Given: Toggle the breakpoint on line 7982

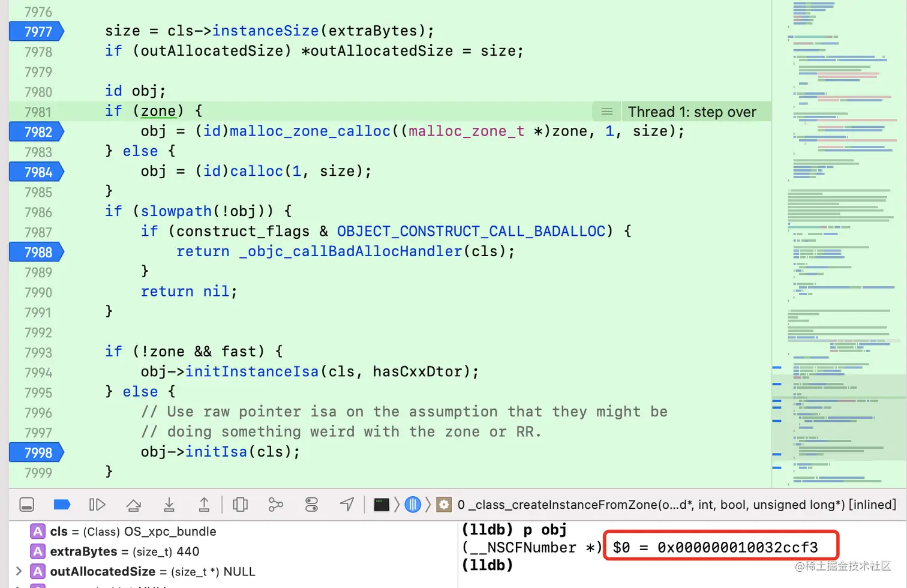Looking at the screenshot, I should (37, 131).
